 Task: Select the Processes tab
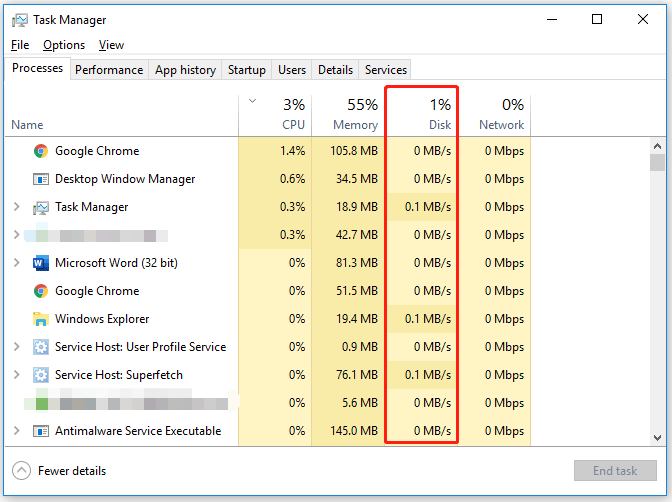coord(37,68)
